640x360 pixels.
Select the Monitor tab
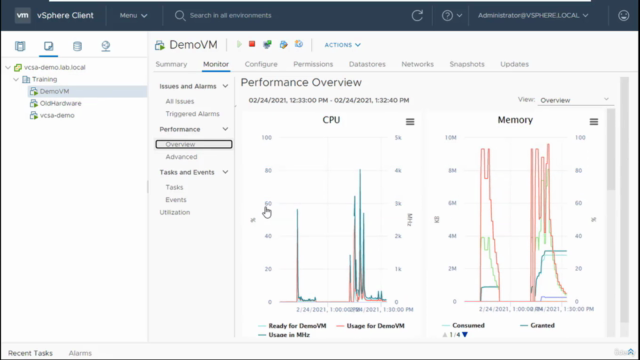pos(216,64)
